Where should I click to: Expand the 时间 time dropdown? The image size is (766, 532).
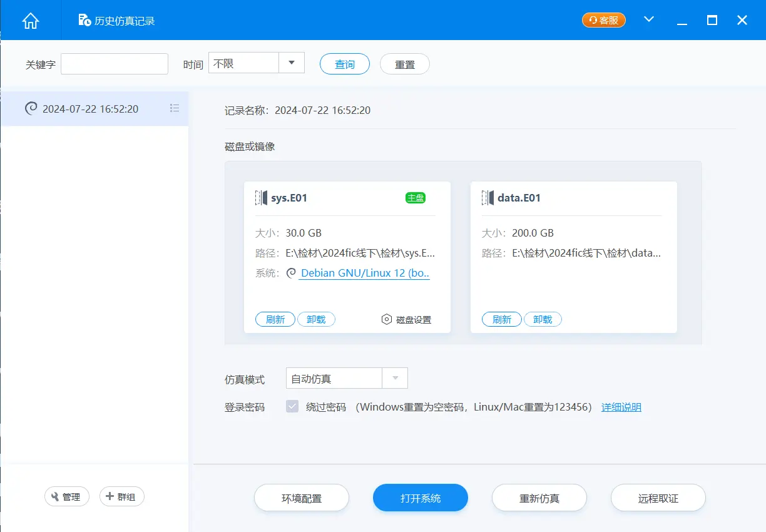coord(291,63)
